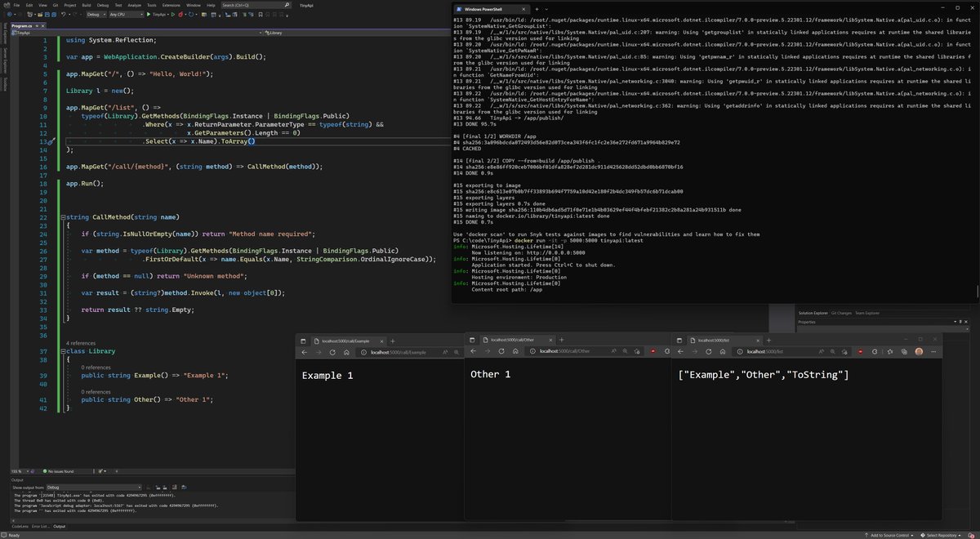Switch to the Team Explorer tab
Image resolution: width=980 pixels, height=539 pixels.
point(867,313)
